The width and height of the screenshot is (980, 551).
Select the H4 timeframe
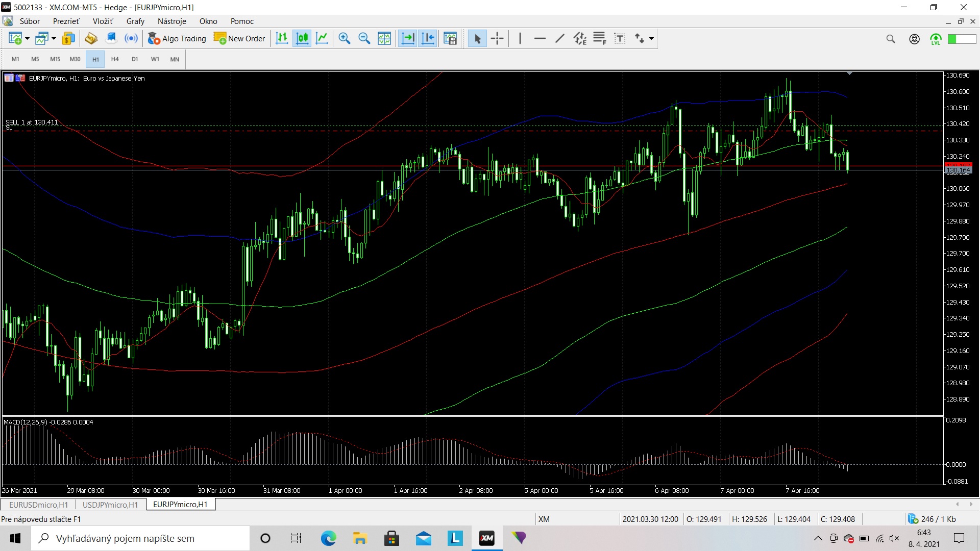point(115,59)
